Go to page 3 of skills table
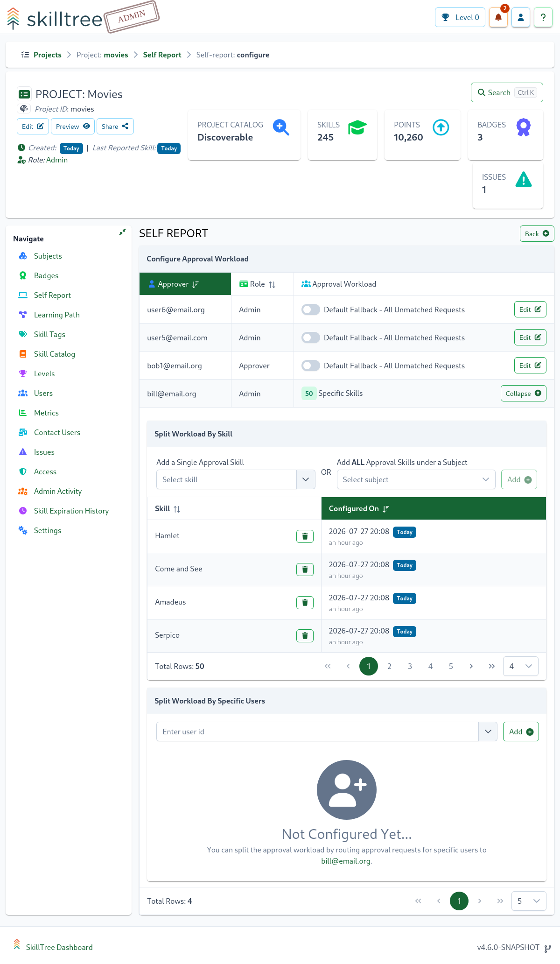560x964 pixels. point(410,666)
